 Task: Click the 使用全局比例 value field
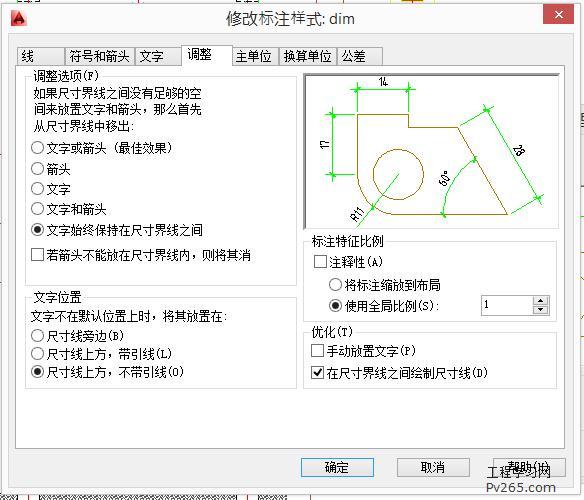click(x=507, y=306)
